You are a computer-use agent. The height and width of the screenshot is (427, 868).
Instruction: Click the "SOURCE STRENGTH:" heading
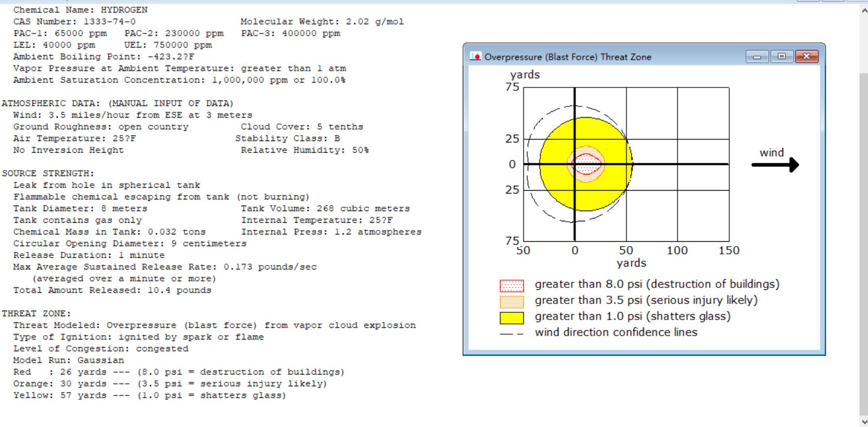(48, 173)
